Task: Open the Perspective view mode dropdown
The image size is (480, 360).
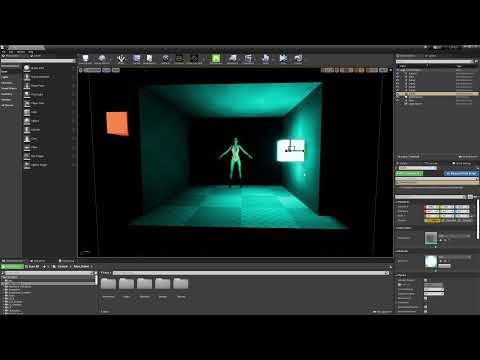Action: [x=92, y=70]
